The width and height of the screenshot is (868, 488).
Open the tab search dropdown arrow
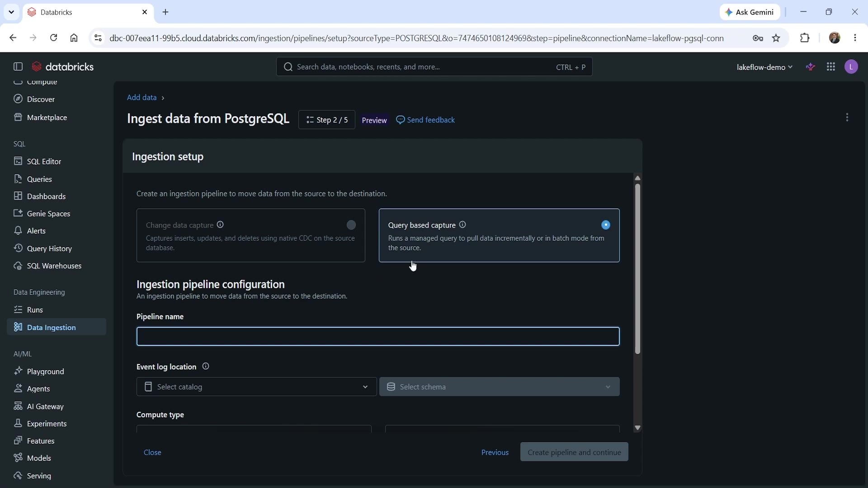pyautogui.click(x=11, y=12)
